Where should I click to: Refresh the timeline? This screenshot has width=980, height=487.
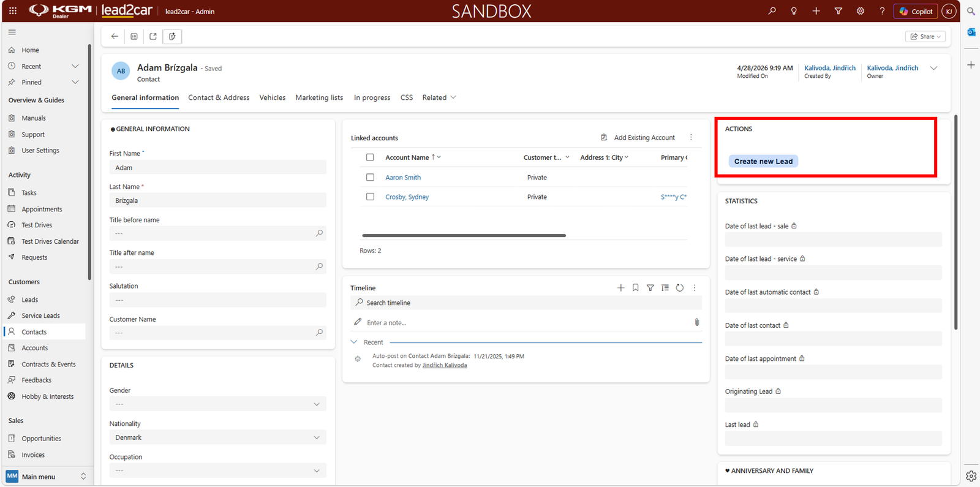680,288
